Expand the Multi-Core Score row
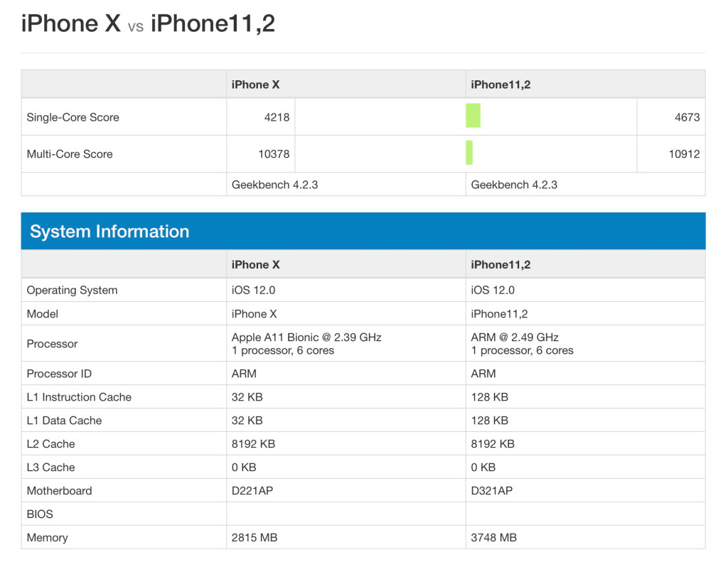Image resolution: width=728 pixels, height=562 pixels. (x=69, y=154)
